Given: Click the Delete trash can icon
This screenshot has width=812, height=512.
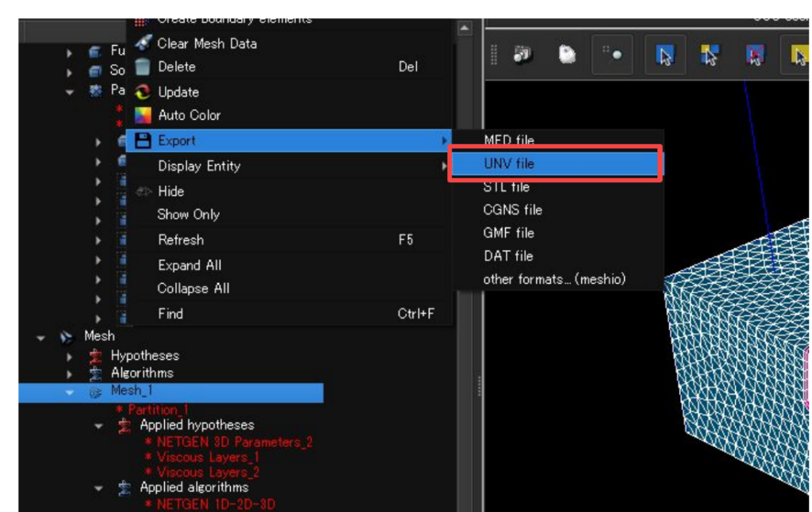Looking at the screenshot, I should (x=143, y=67).
